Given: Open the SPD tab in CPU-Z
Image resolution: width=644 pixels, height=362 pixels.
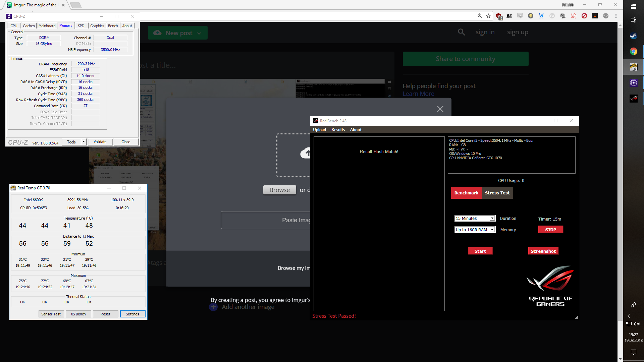Looking at the screenshot, I should (81, 26).
